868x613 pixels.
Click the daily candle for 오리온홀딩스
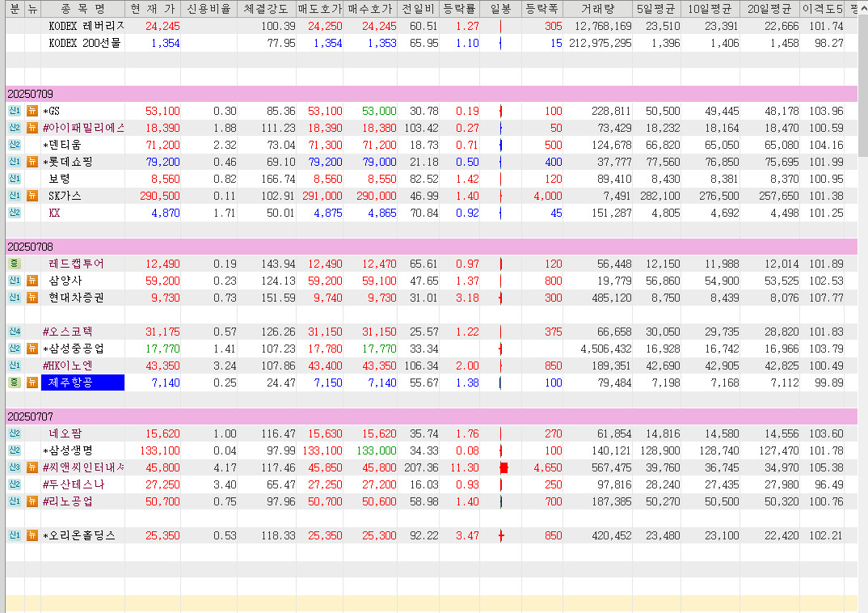click(x=501, y=535)
